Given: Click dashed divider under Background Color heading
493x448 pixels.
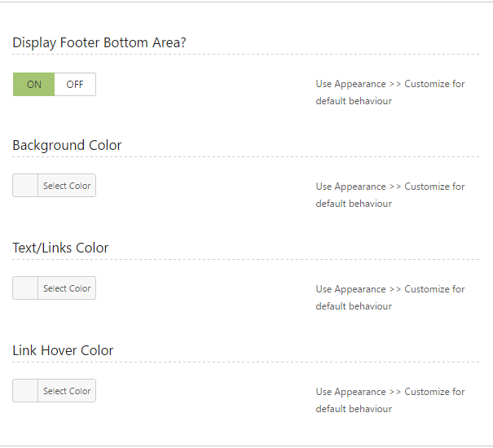Looking at the screenshot, I should click(244, 157).
